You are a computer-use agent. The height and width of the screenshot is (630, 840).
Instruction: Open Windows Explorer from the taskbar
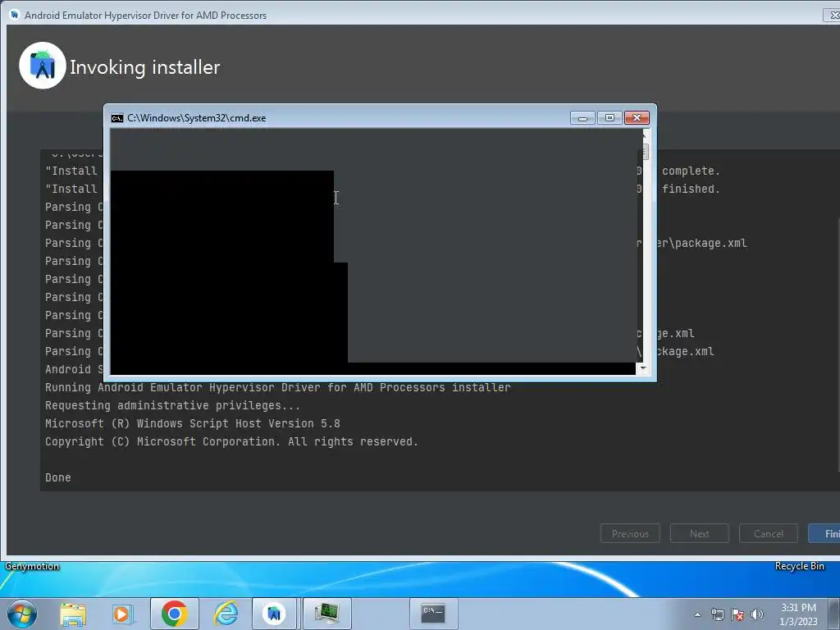click(x=73, y=614)
